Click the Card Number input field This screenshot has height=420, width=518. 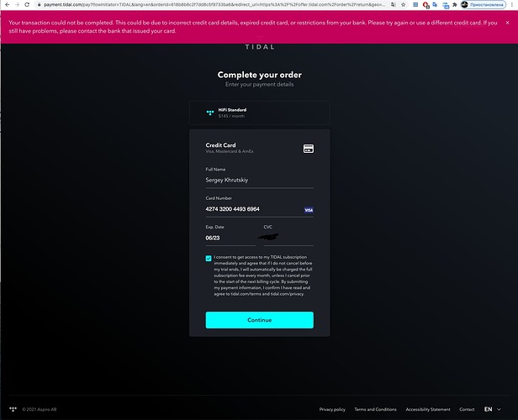coord(252,209)
